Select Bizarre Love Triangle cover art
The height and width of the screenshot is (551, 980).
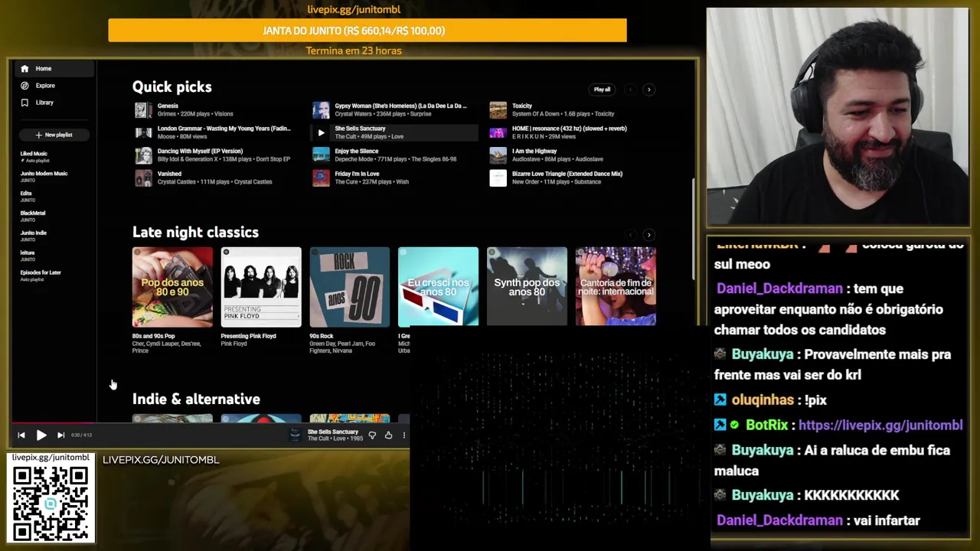(x=498, y=178)
